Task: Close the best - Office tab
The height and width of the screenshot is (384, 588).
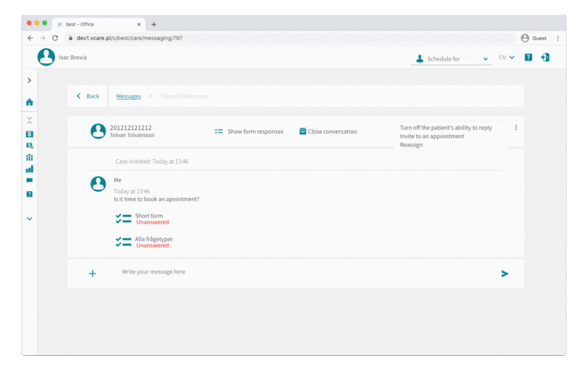Action: point(139,25)
